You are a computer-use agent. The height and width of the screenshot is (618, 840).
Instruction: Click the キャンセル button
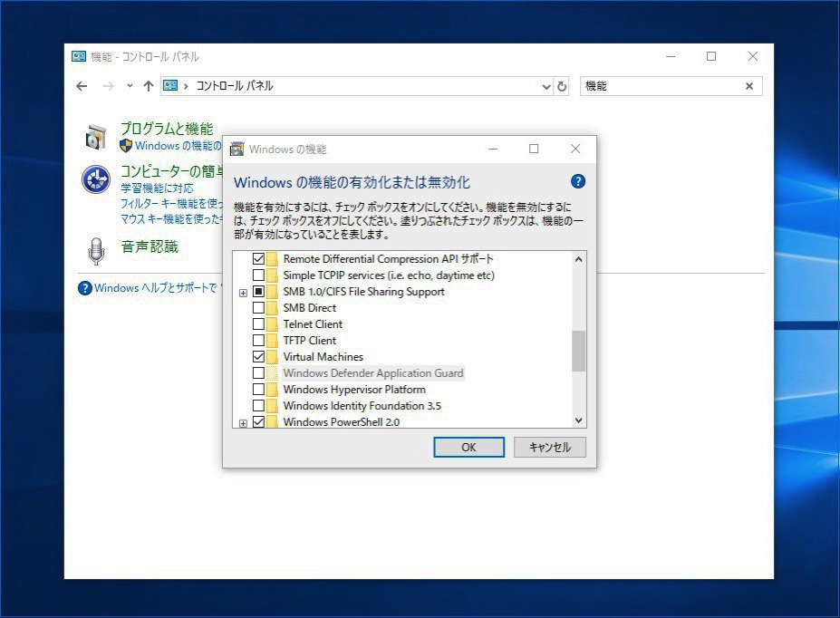pos(550,447)
